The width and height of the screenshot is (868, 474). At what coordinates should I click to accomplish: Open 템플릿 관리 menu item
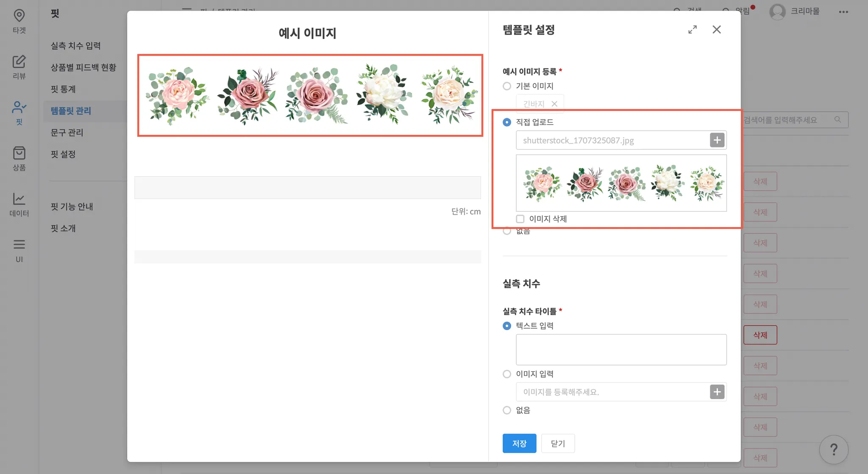click(x=71, y=111)
